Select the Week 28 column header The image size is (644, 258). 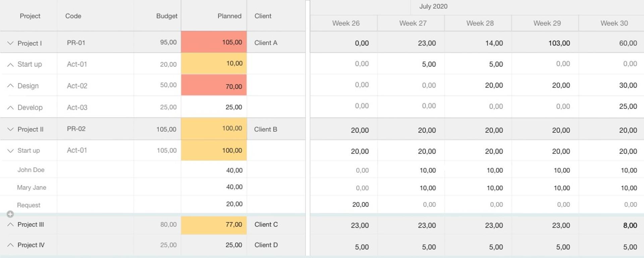coord(480,23)
